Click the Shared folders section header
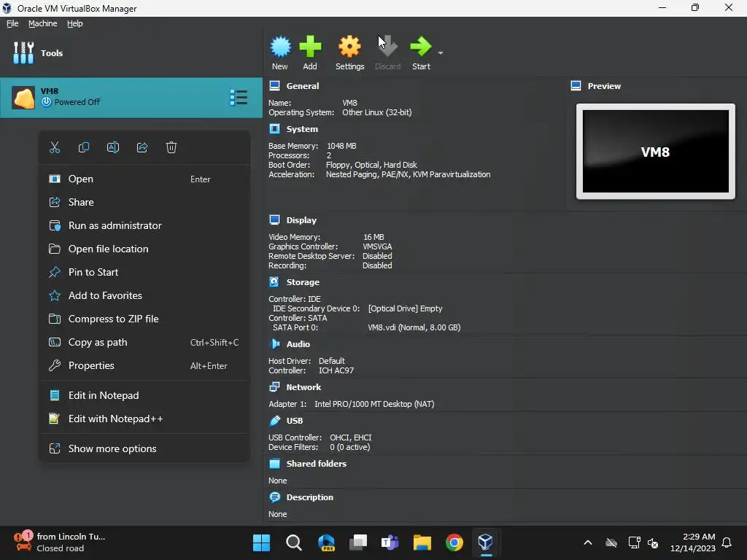The image size is (747, 560). tap(317, 464)
